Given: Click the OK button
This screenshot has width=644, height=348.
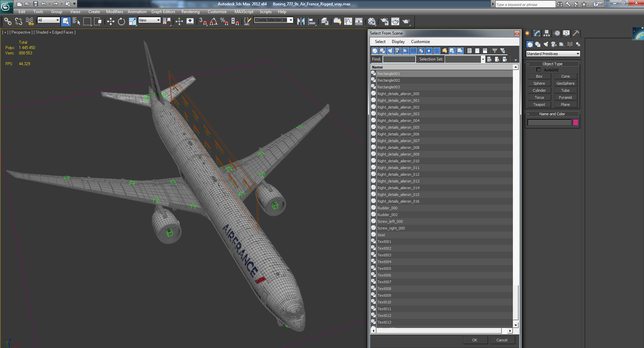Looking at the screenshot, I should pyautogui.click(x=475, y=340).
